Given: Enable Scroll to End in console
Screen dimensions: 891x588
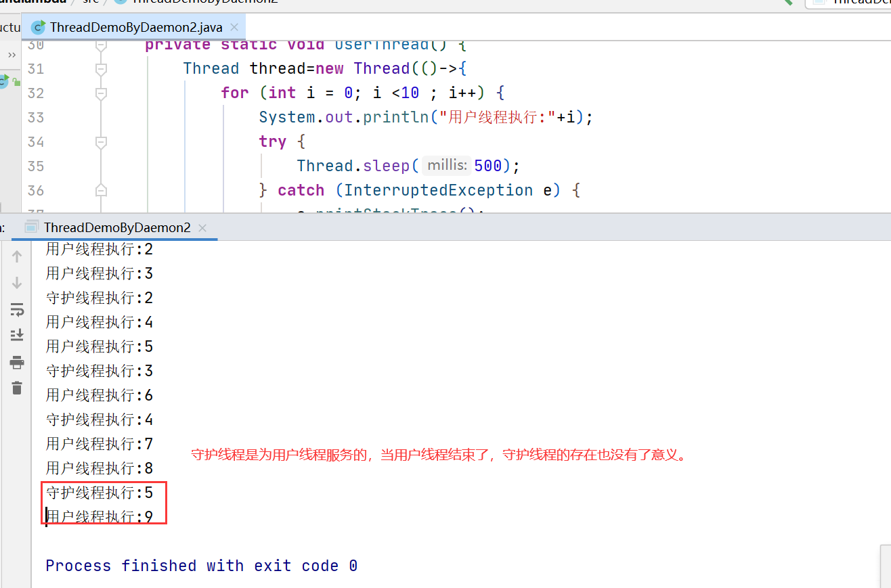Looking at the screenshot, I should point(17,335).
